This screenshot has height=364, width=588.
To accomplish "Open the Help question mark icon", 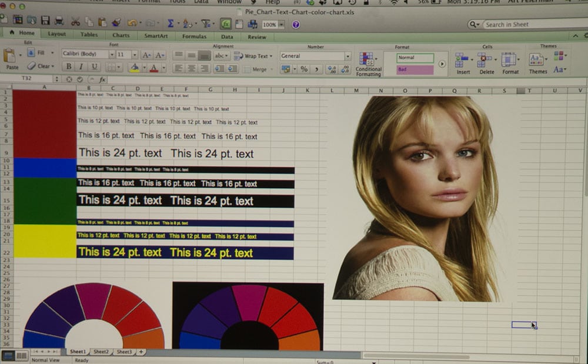I will pos(296,25).
